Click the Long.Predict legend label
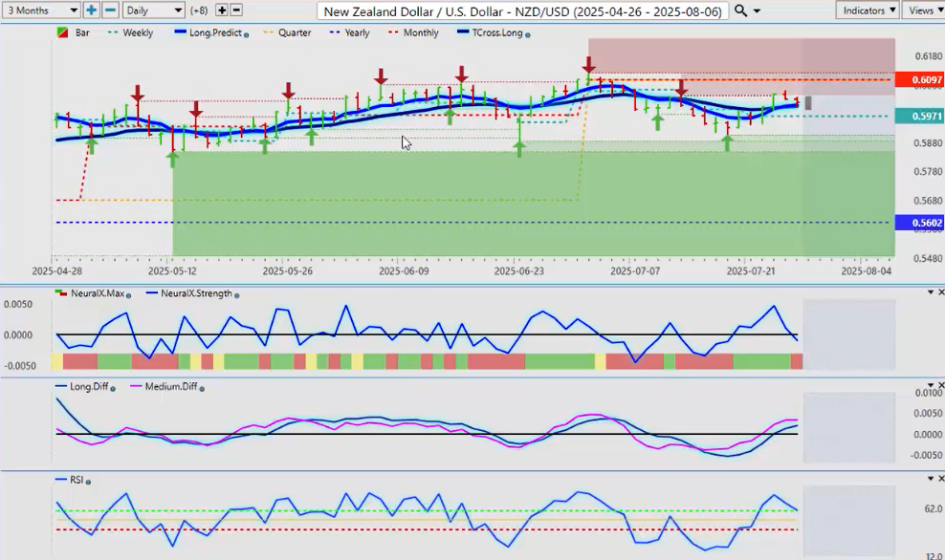This screenshot has height=560, width=945. (215, 32)
